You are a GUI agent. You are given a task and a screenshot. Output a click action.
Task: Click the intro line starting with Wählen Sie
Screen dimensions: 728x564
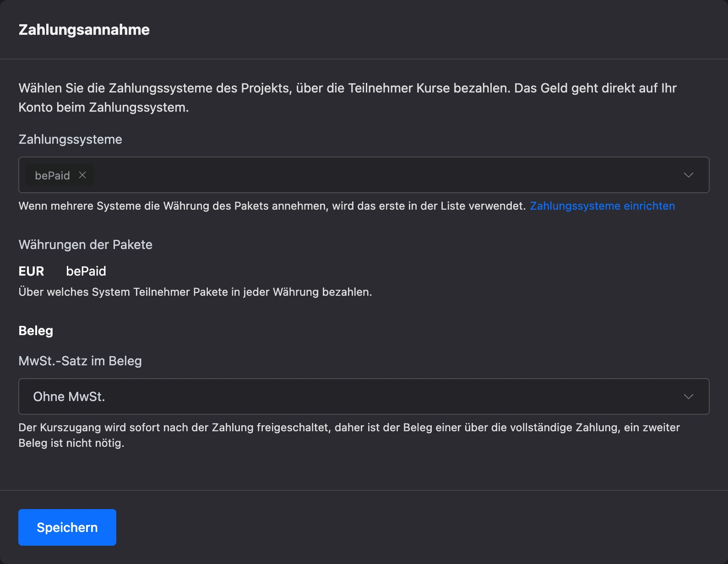pos(348,88)
